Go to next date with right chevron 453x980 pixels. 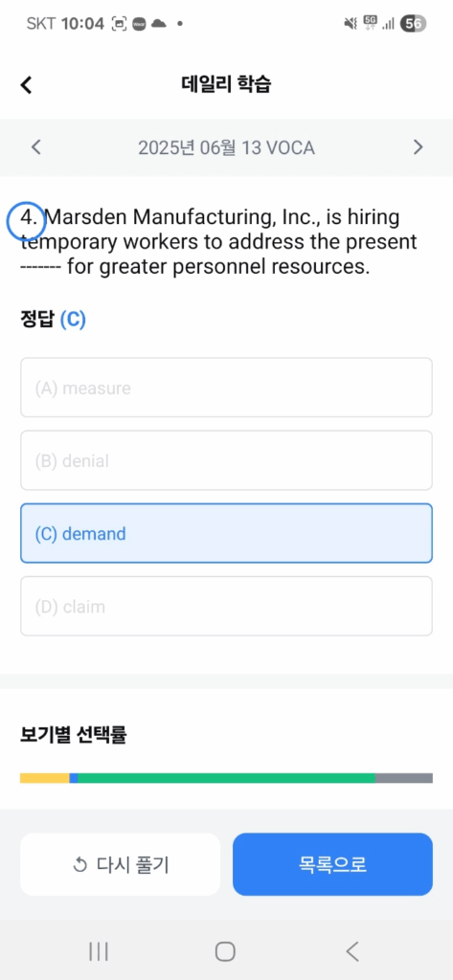[x=418, y=147]
